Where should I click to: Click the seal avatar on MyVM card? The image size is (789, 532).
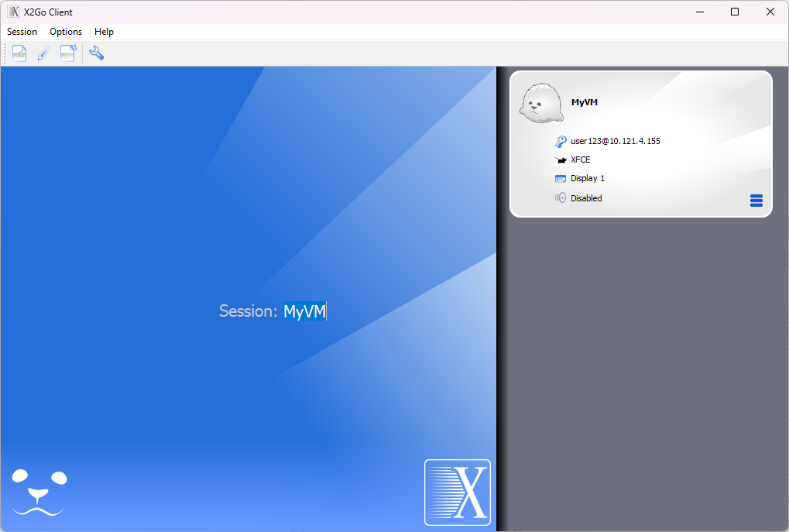[x=541, y=103]
